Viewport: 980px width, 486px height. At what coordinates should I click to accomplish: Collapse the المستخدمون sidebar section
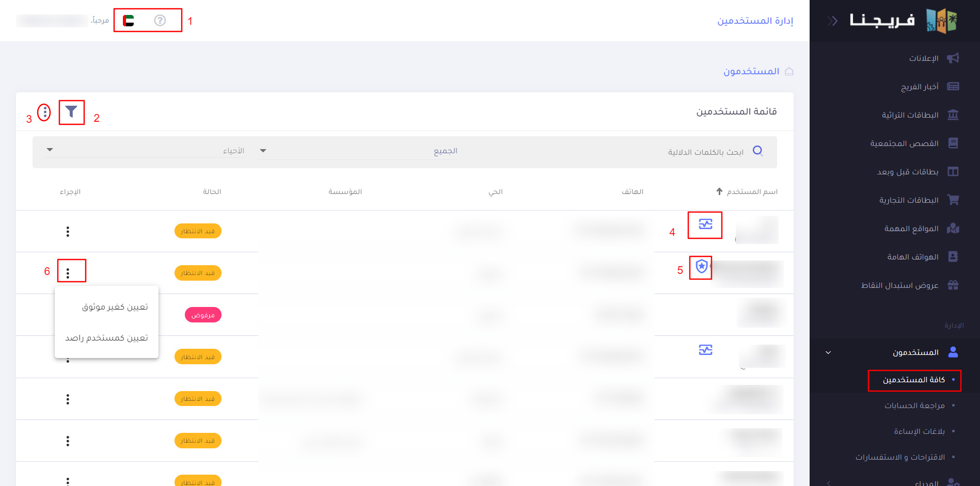[x=828, y=352]
